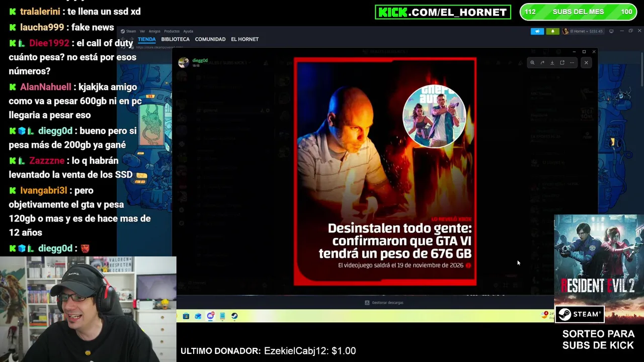Screen dimensions: 644x362
Task: Click the GTA VI 676 GB image
Action: click(385, 171)
